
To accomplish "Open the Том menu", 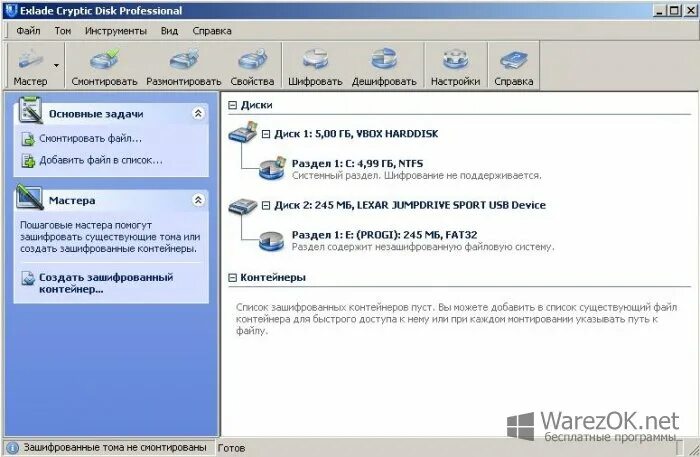I will coord(63,31).
